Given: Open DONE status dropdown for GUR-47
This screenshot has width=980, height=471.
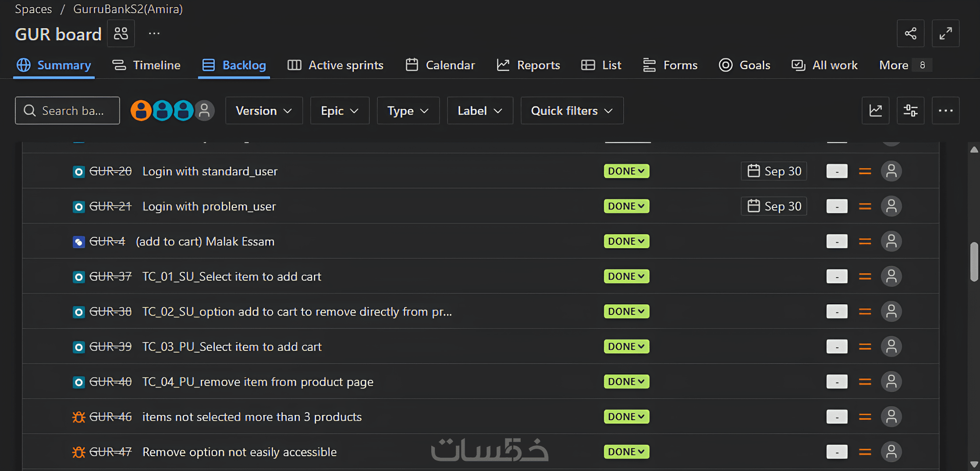Looking at the screenshot, I should tap(626, 452).
